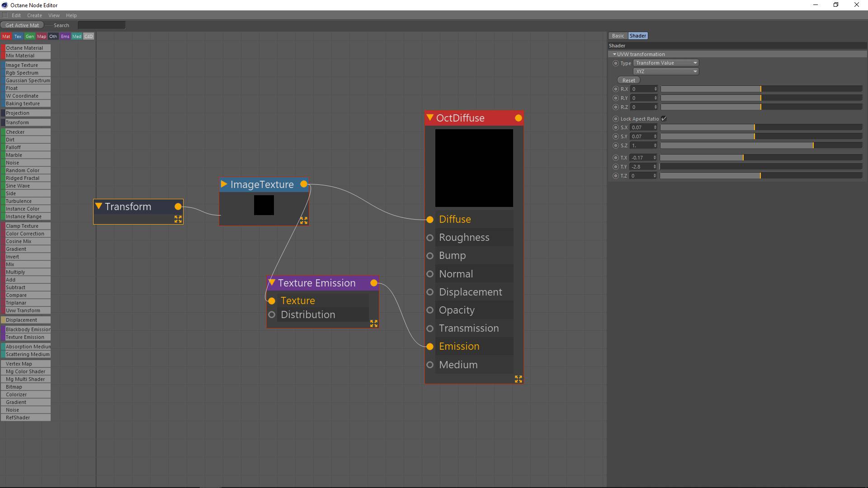This screenshot has height=488, width=868.
Task: Click the Transmission input port on OctDiffuse
Action: point(430,328)
